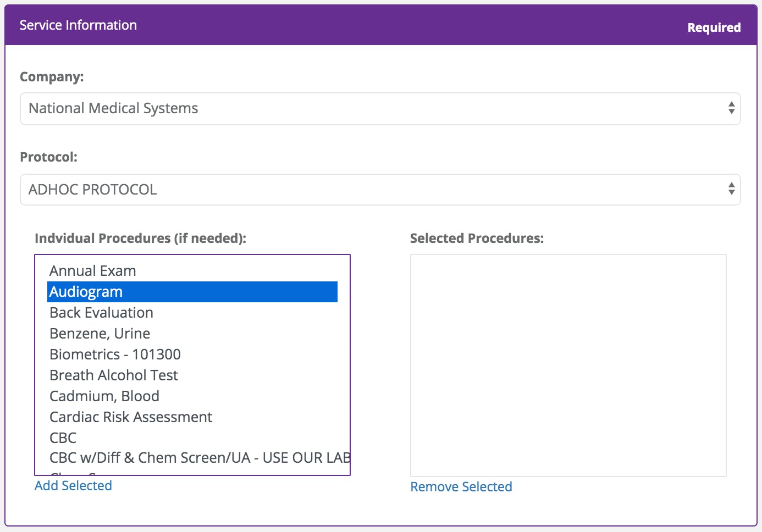Open the Protocol dropdown
This screenshot has width=762, height=532.
379,190
